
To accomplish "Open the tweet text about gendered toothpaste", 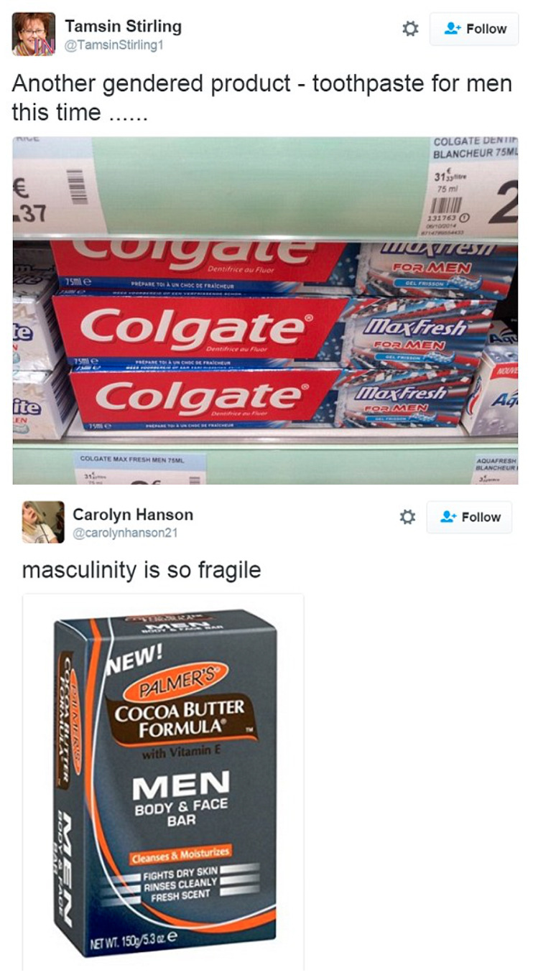I will tap(261, 98).
